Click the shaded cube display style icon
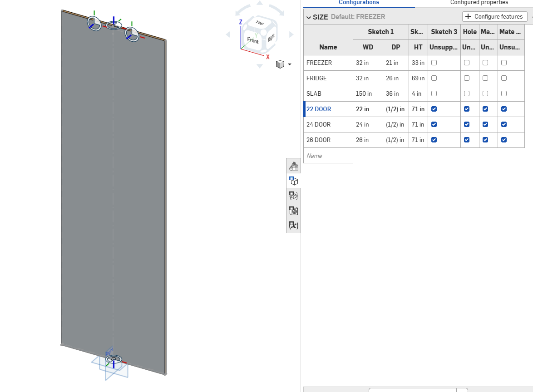The image size is (533, 392). click(280, 64)
